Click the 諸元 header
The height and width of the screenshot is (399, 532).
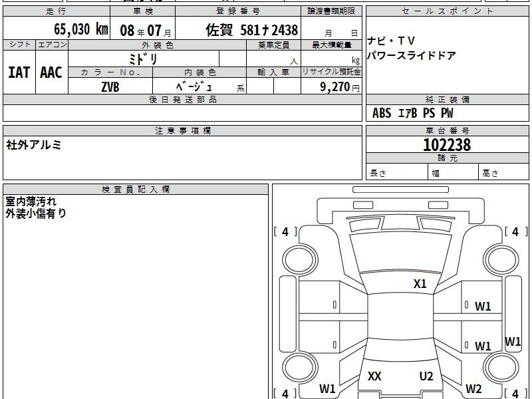448,158
